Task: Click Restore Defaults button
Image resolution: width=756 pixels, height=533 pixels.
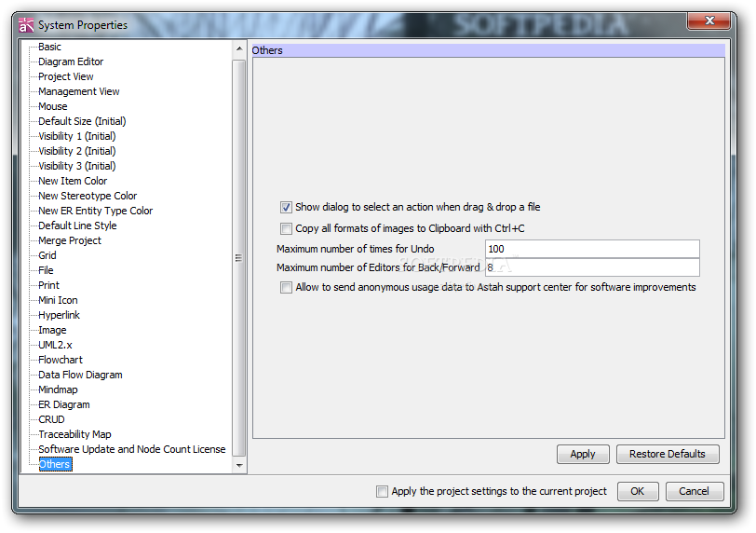Action: pos(668,454)
